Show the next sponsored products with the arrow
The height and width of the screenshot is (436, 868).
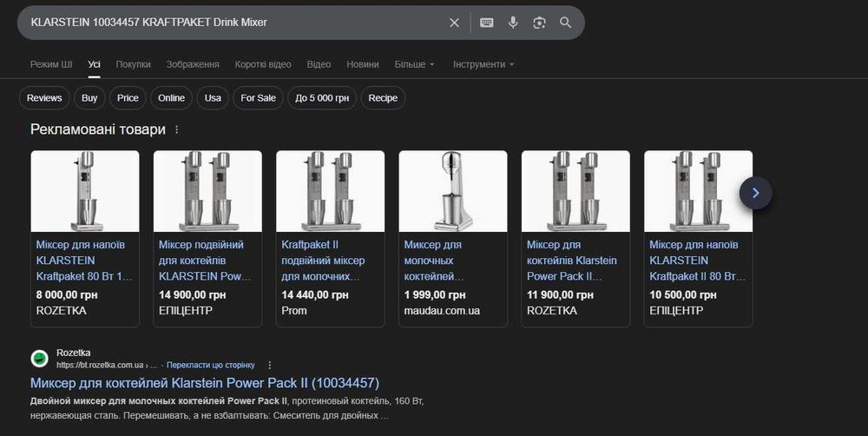pyautogui.click(x=756, y=193)
